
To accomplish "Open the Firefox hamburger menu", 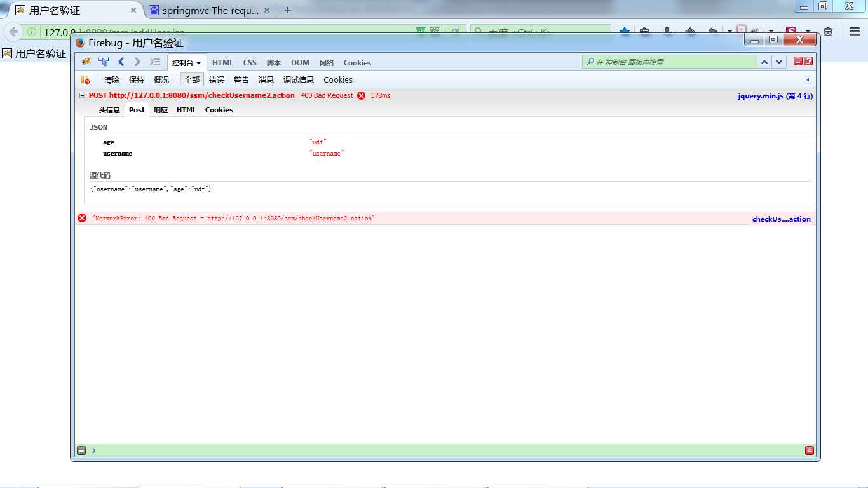I will 855,32.
